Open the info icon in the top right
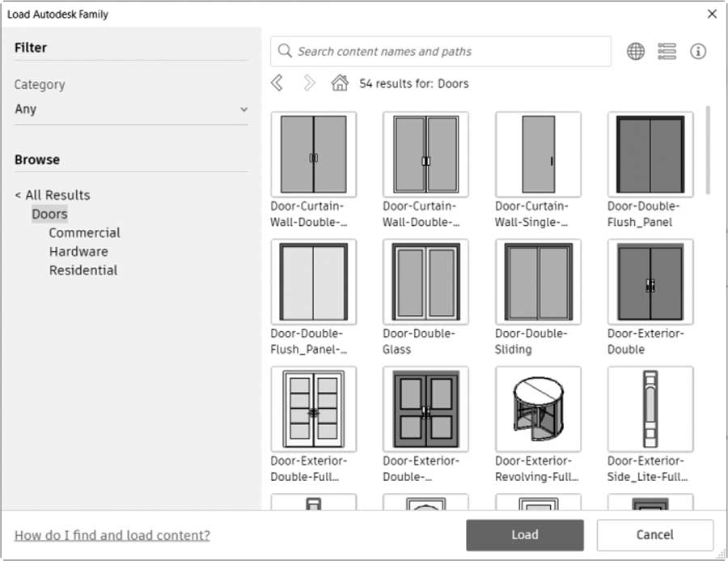 coord(698,51)
